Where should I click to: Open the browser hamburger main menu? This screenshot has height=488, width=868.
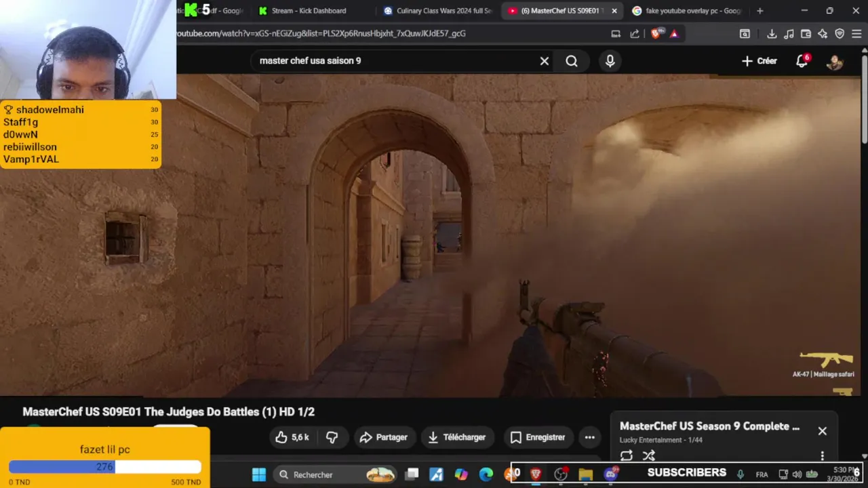click(856, 34)
